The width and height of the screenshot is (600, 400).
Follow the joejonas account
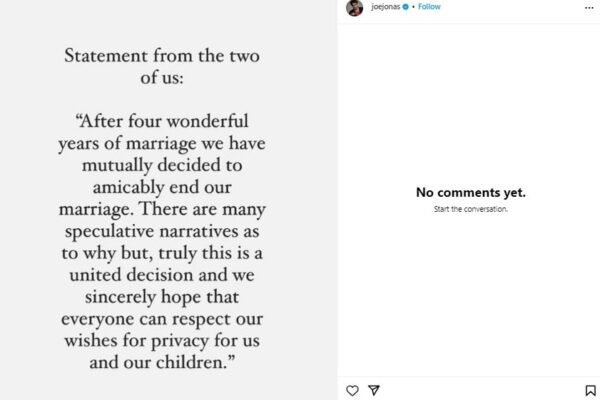(429, 7)
